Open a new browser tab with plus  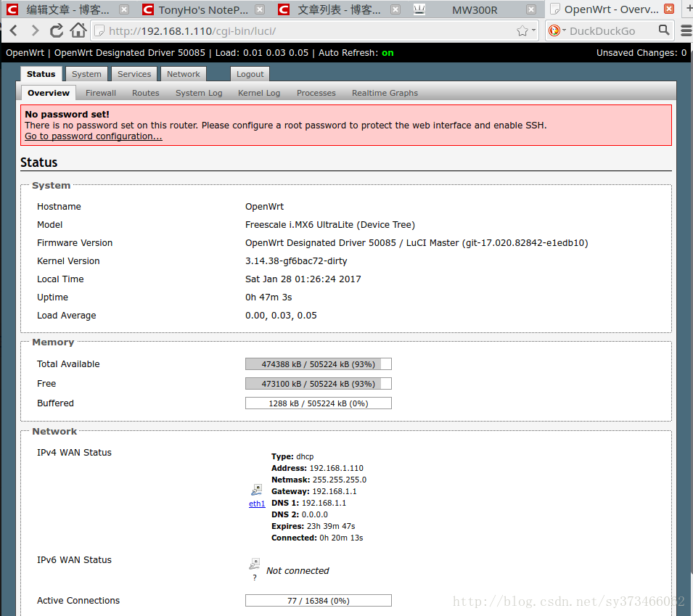(x=689, y=9)
